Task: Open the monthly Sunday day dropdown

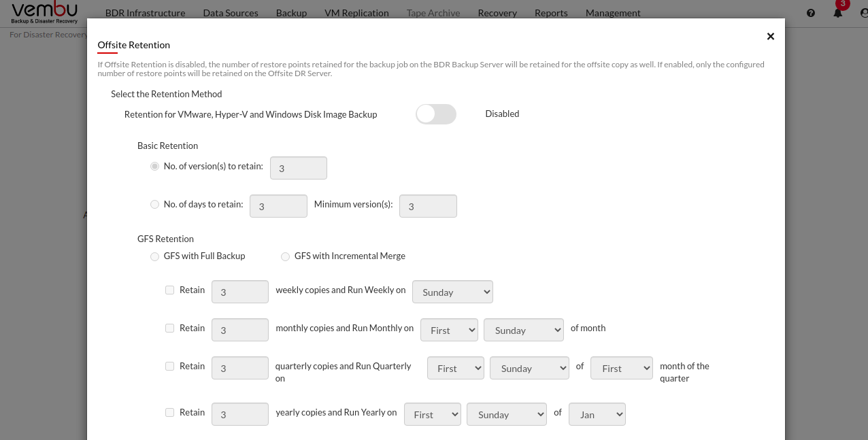Action: pos(524,330)
